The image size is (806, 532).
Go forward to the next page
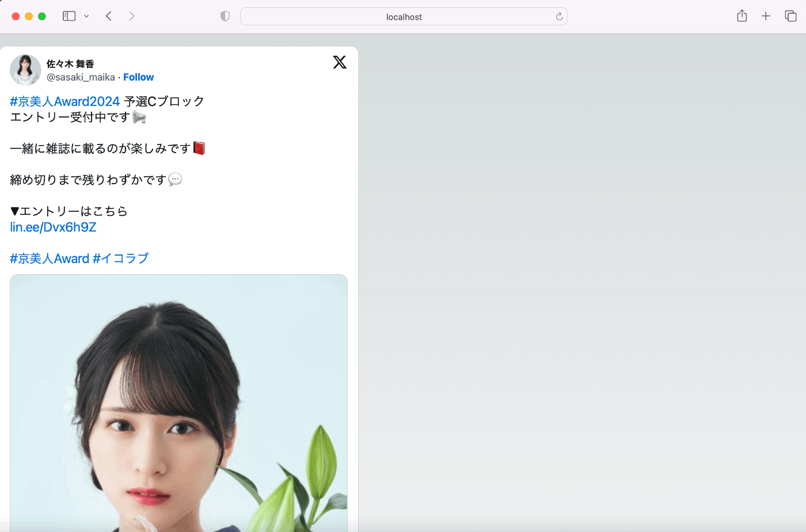pos(132,16)
